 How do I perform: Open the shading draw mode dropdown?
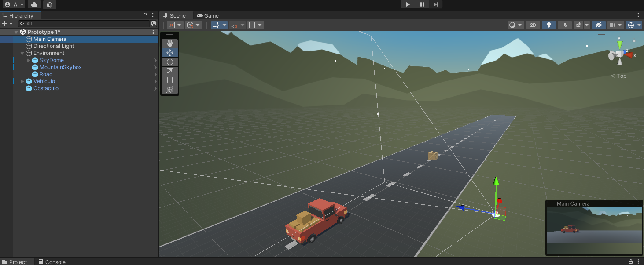point(515,25)
